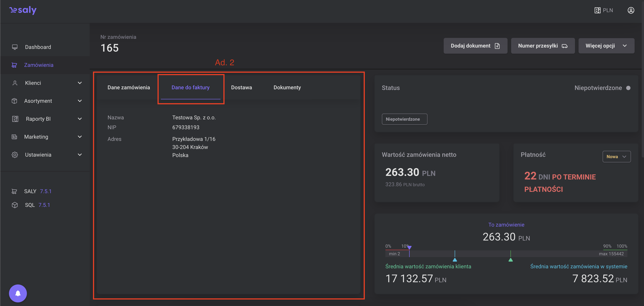Expand the Klienci menu chevron
The image size is (644, 306).
point(80,83)
